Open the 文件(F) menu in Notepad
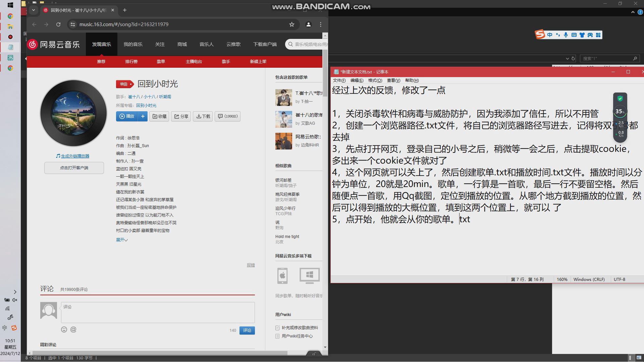 339,80
